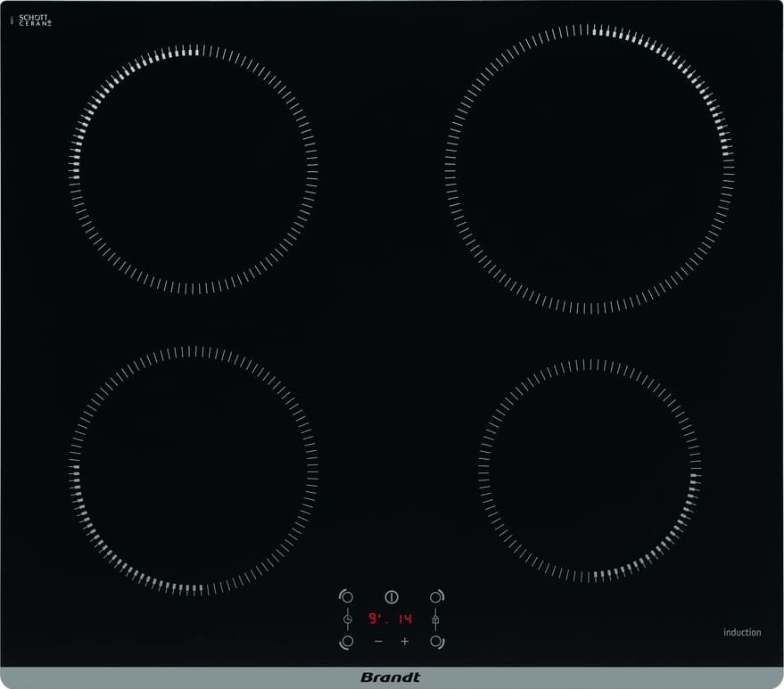Viewport: 784px width, 689px height.
Task: Tap the top-left cooking zone ring
Action: pos(193,169)
